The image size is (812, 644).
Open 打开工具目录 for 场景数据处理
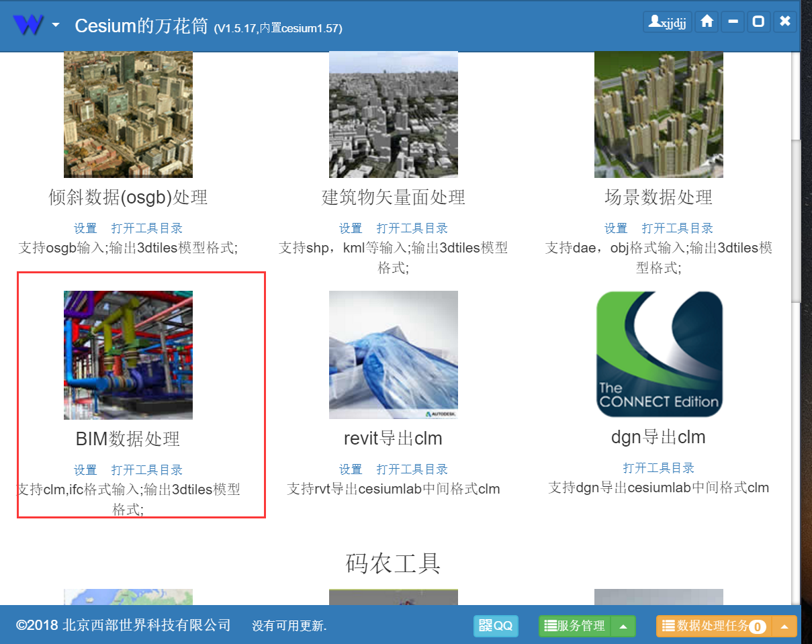[677, 228]
